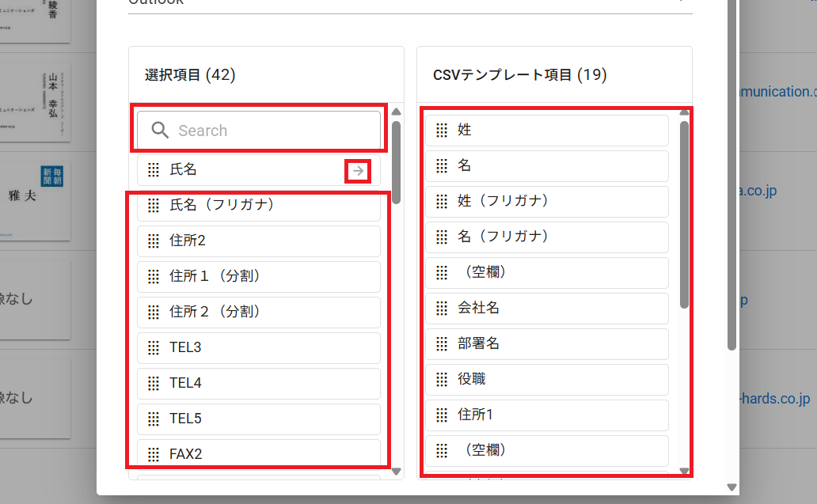Click the magnifier icon in Search box
This screenshot has width=817, height=504.
pyautogui.click(x=160, y=131)
